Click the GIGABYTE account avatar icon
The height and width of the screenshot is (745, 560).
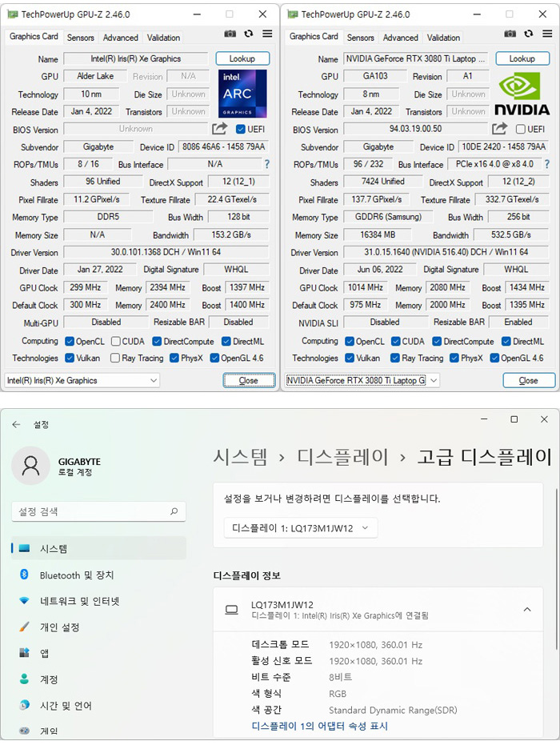click(31, 466)
